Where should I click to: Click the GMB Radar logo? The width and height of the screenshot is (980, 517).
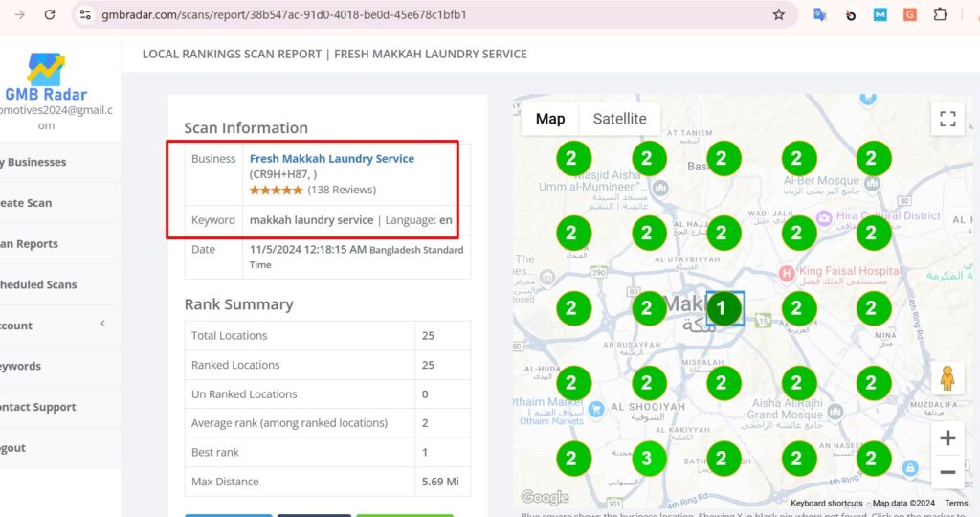coord(46,78)
